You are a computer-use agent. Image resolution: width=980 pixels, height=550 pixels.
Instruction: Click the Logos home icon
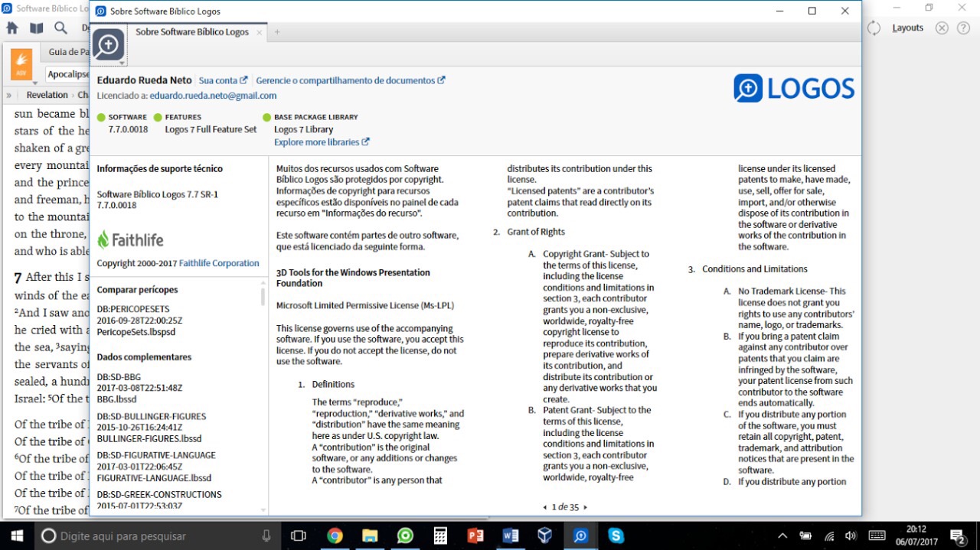12,28
